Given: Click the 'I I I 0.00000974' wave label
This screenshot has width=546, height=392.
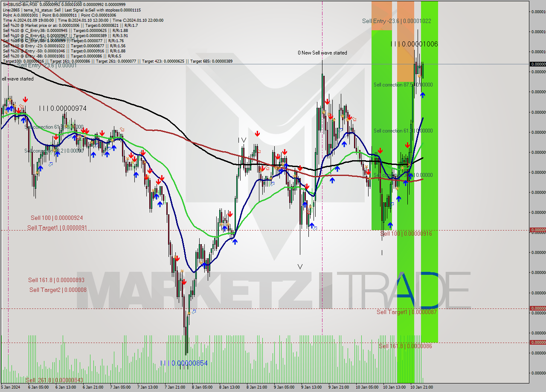Looking at the screenshot, I should (x=63, y=109).
